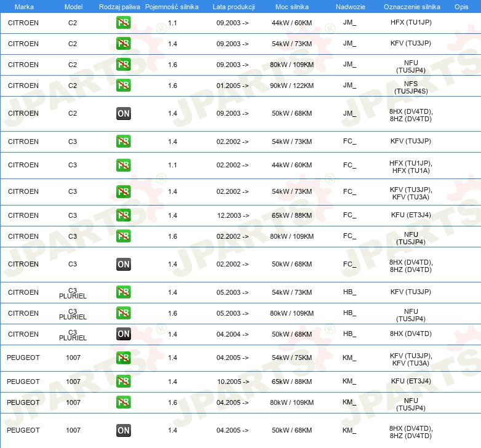This screenshot has height=448, width=481.
Task: Click the Opis column header
Action: coord(461,7)
